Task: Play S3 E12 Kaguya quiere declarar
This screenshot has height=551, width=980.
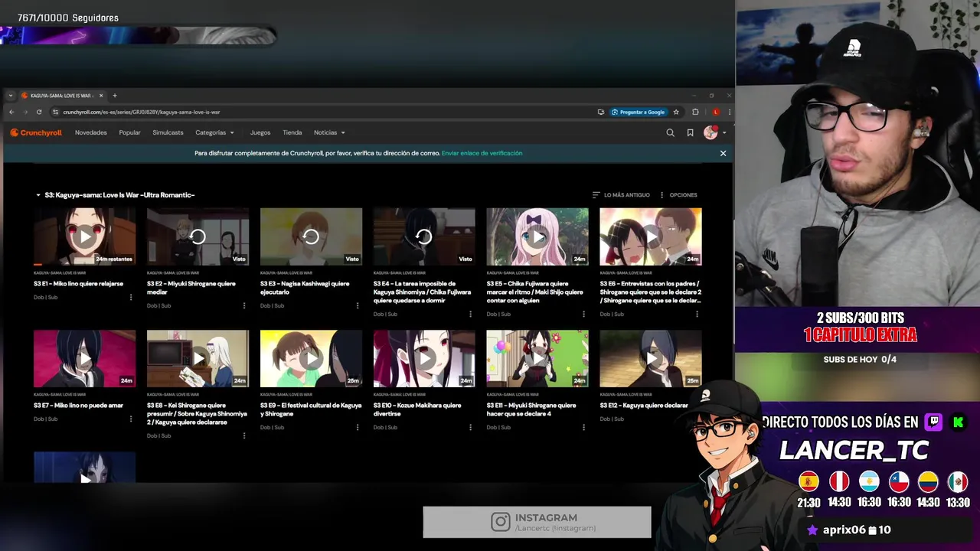Action: coord(651,358)
